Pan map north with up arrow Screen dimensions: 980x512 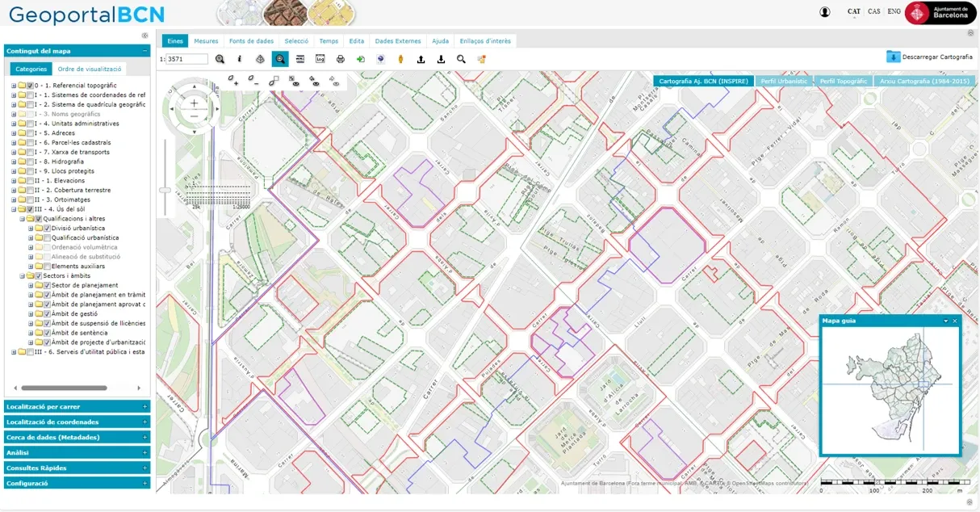coord(195,86)
